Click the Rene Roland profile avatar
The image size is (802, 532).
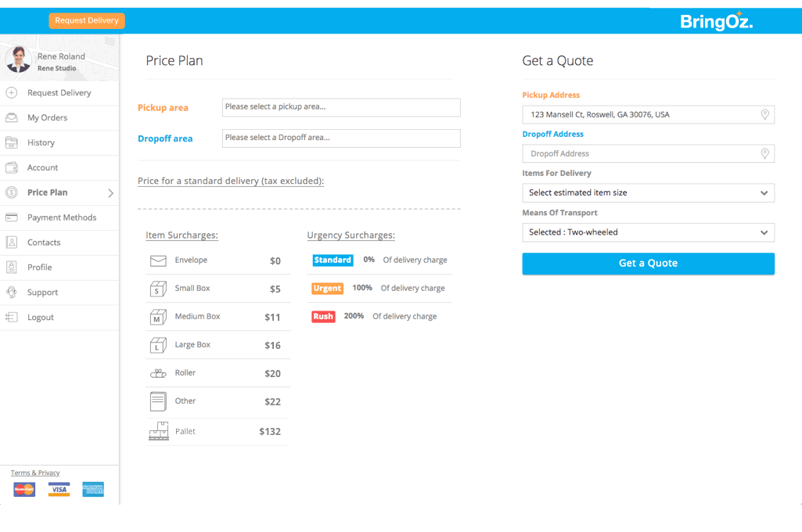19,59
